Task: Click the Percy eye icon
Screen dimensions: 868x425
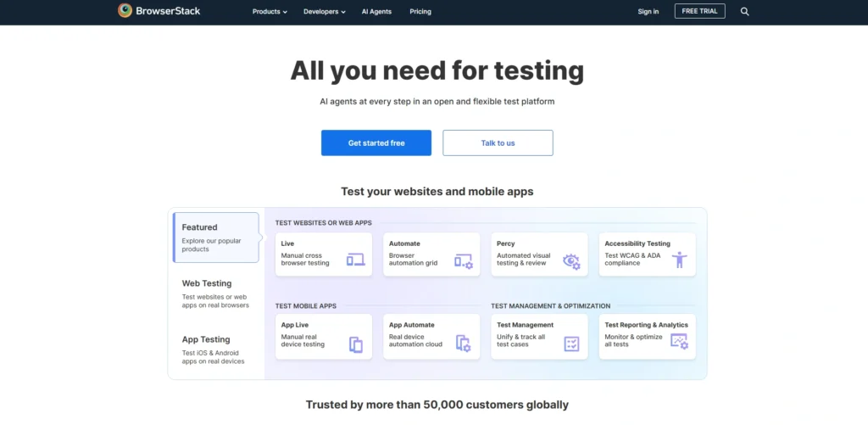Action: 571,261
